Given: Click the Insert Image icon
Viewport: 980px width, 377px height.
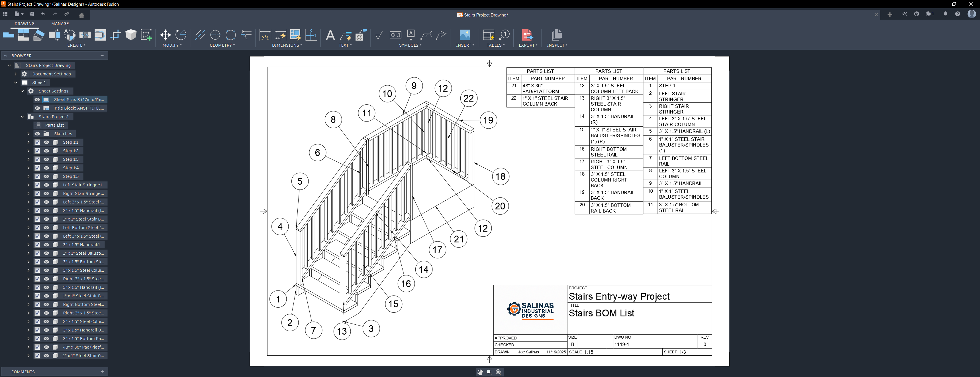Looking at the screenshot, I should pos(465,35).
